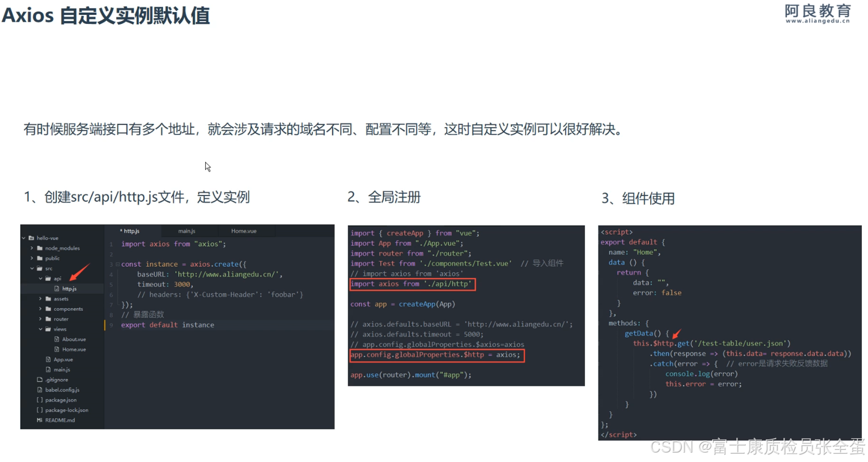Click heading '3、组件使用'
868x462 pixels.
(x=638, y=198)
